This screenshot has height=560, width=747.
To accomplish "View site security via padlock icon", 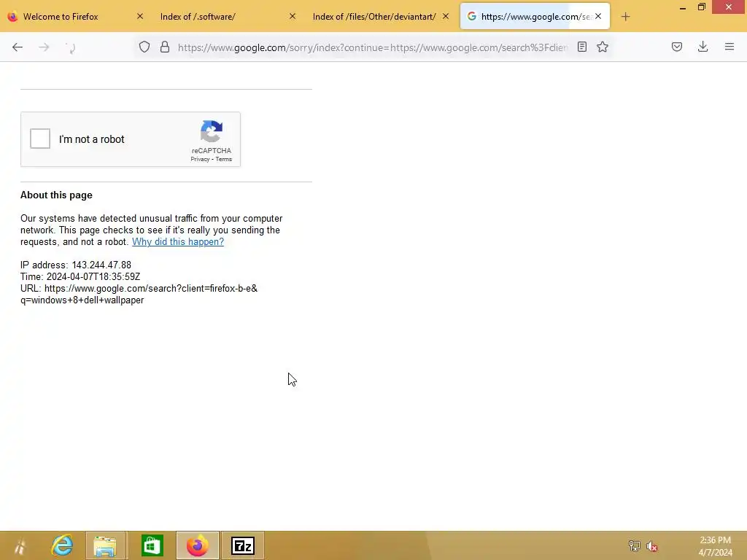I will click(165, 47).
